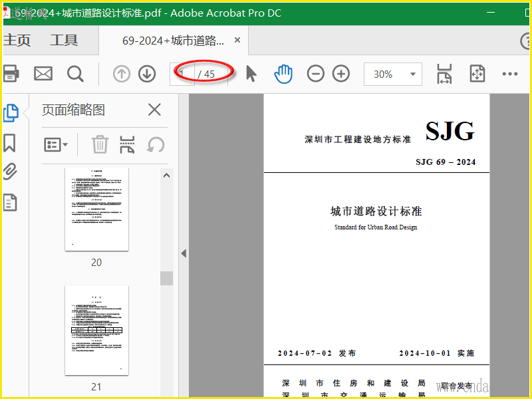532x399 pixels.
Task: Open the 30% zoom level dropdown
Action: point(393,74)
